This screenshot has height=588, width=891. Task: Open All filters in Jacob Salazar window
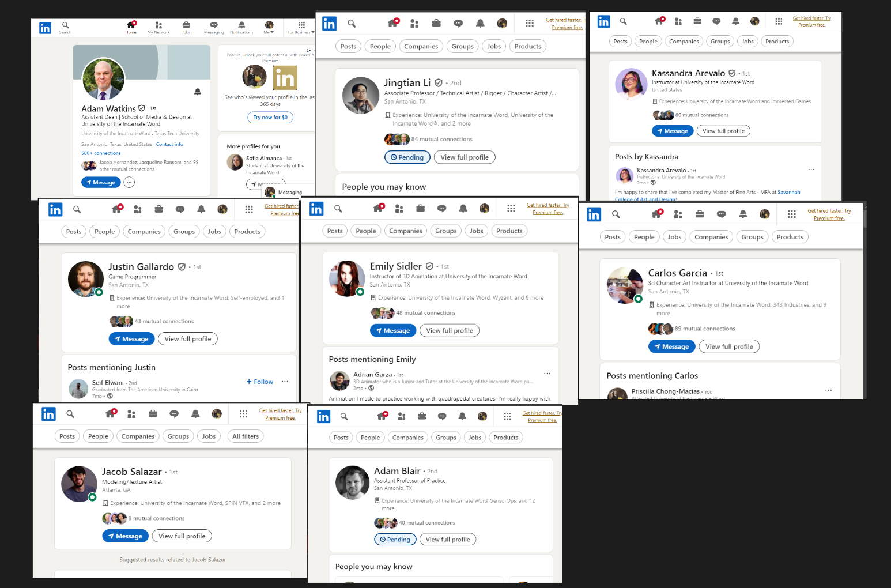coord(246,436)
